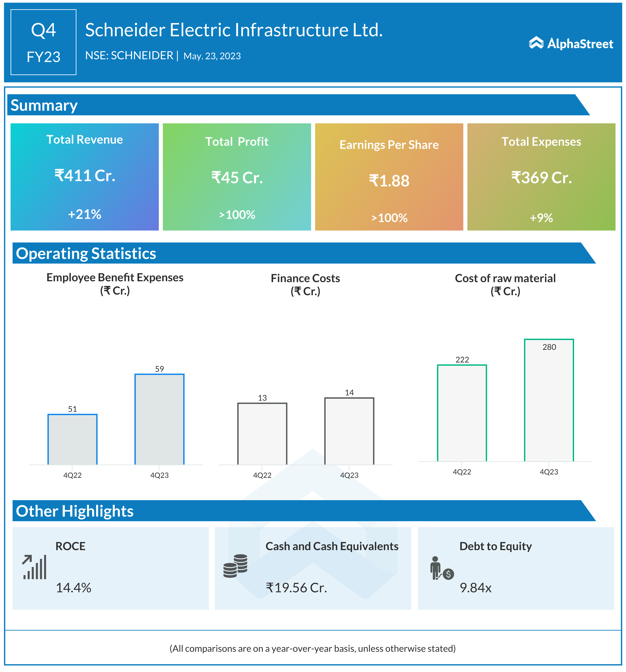Click the Other Highlights section header
The image size is (626, 672).
75,511
